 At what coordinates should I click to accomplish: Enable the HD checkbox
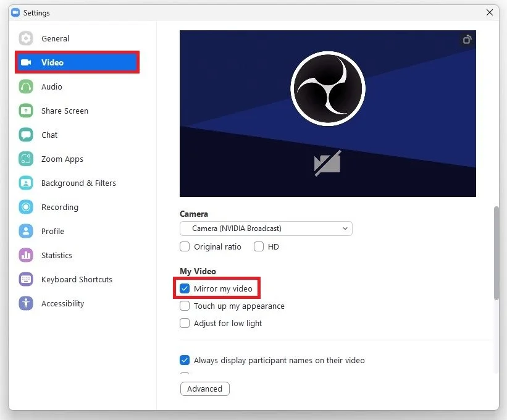[x=259, y=246]
